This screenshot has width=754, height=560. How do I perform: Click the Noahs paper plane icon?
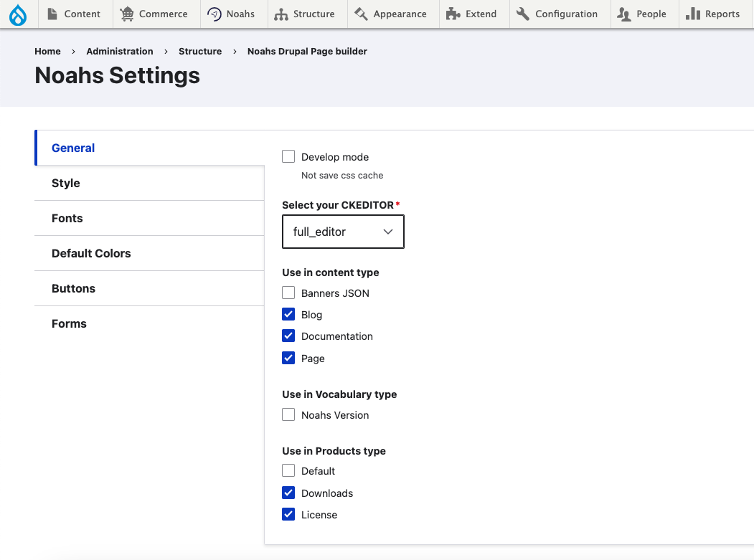[x=215, y=14]
